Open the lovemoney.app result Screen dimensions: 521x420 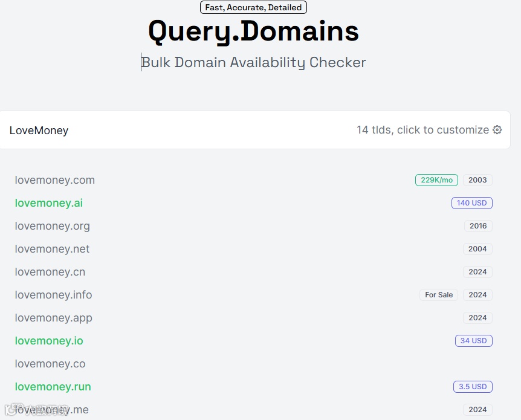coord(54,318)
